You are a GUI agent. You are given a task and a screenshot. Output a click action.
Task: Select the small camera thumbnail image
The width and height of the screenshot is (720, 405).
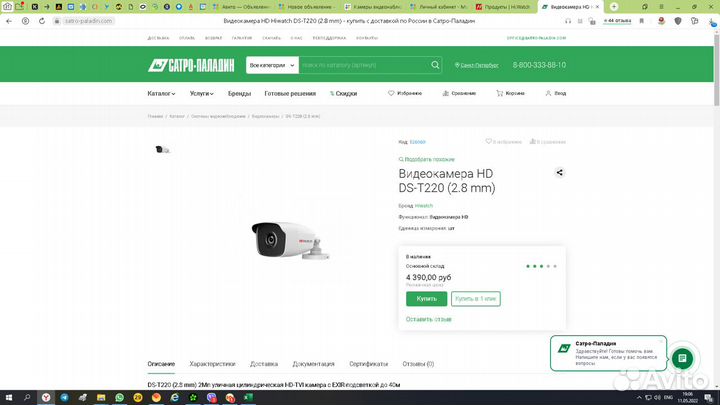coord(162,150)
